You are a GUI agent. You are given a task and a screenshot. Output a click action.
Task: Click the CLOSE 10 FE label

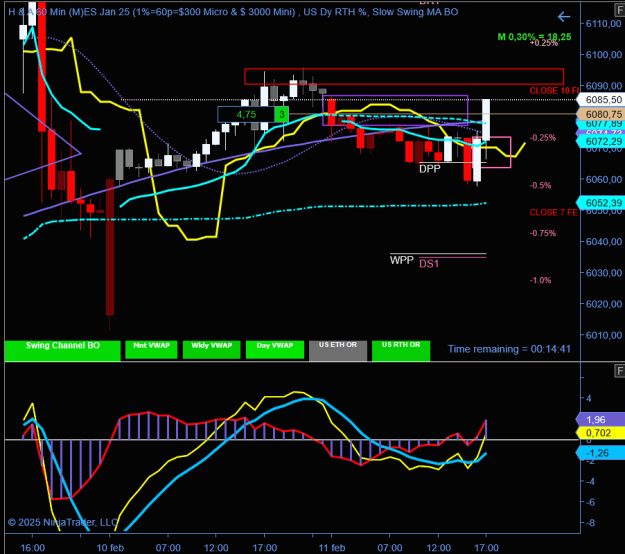554,90
